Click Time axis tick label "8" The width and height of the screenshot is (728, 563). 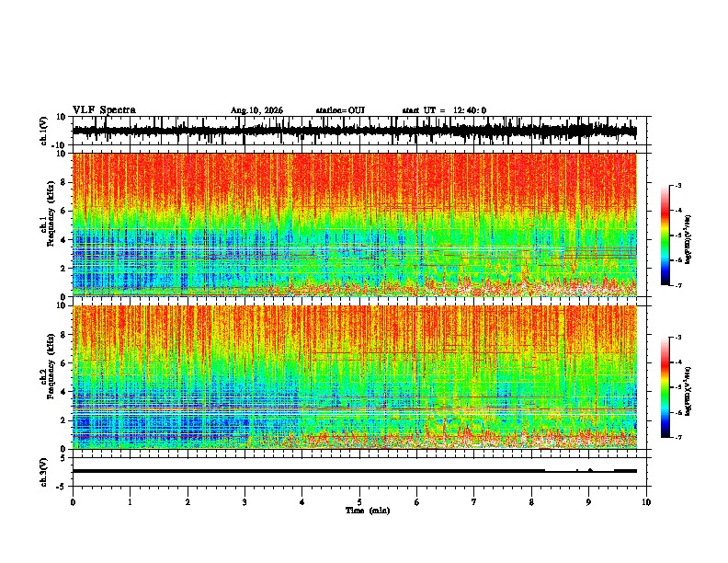click(531, 502)
